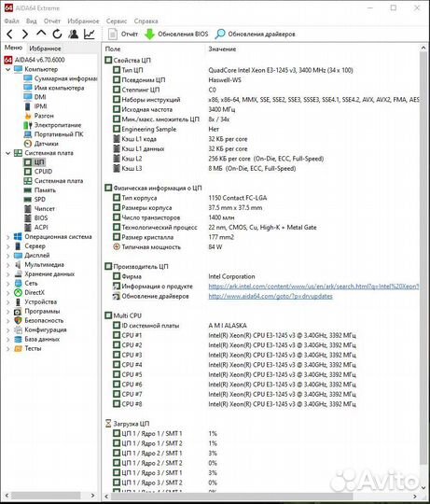Select Имя компьютера tree item
Image resolution: width=430 pixels, height=504 pixels.
(x=54, y=88)
